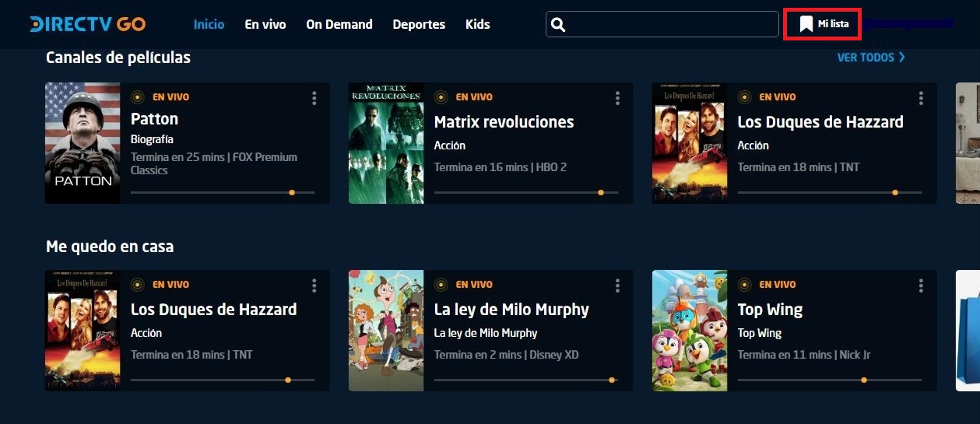Click the Canales de películas heading
980x424 pixels.
(118, 58)
